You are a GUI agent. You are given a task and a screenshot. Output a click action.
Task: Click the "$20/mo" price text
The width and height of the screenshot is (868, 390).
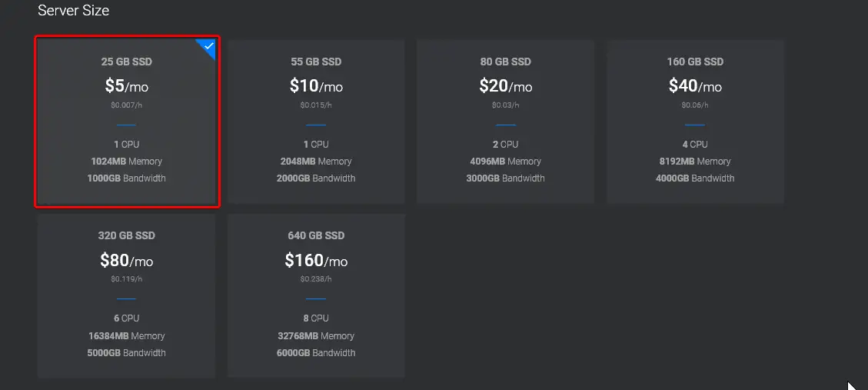505,86
